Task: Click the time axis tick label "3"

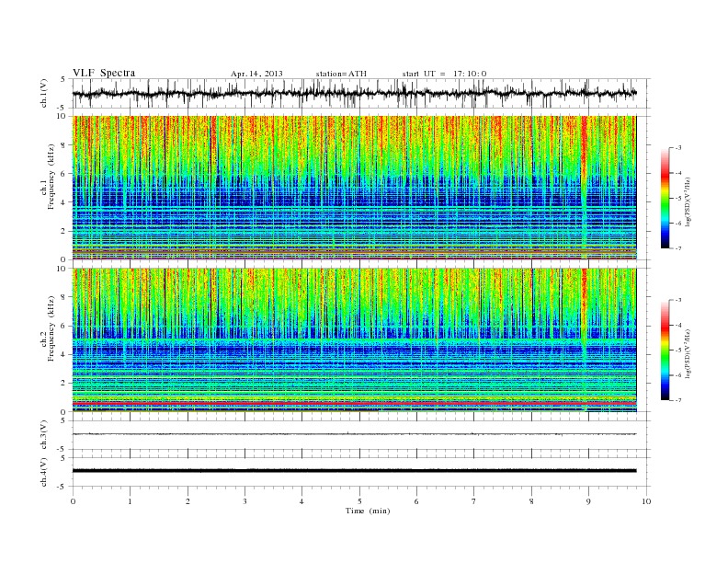Action: 245,501
